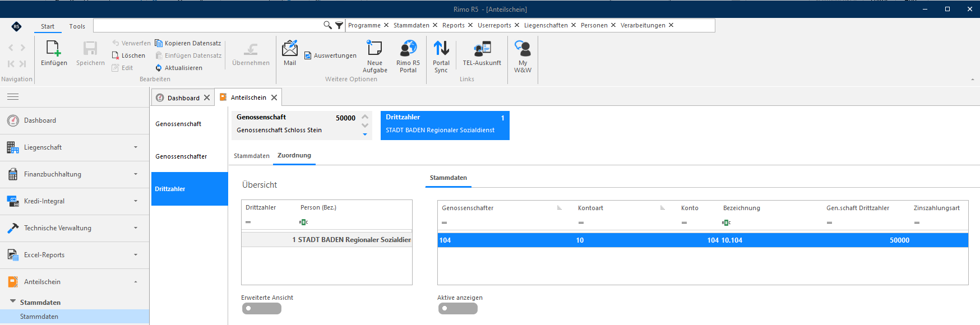
Task: Collapse the Stammdaten tree group
Action: 13,301
